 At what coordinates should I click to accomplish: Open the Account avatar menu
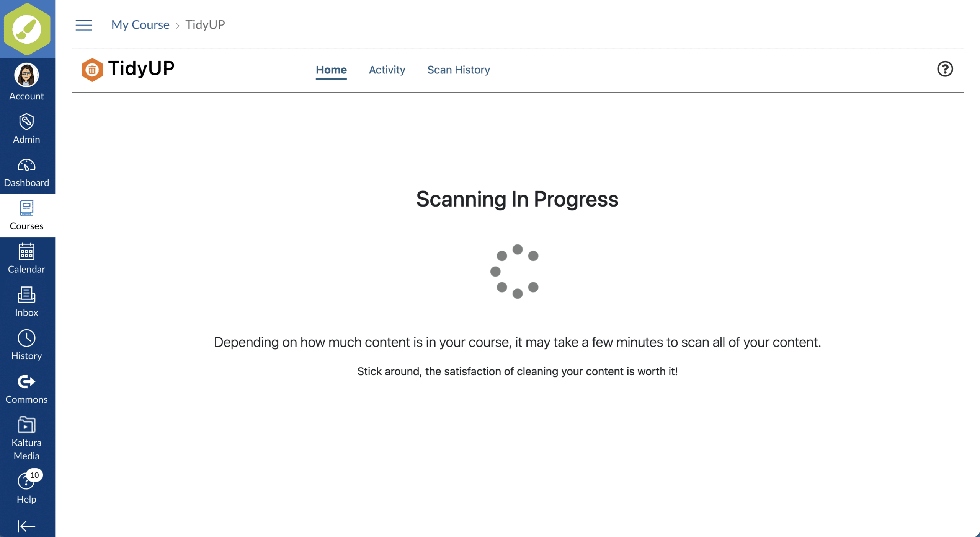point(26,75)
